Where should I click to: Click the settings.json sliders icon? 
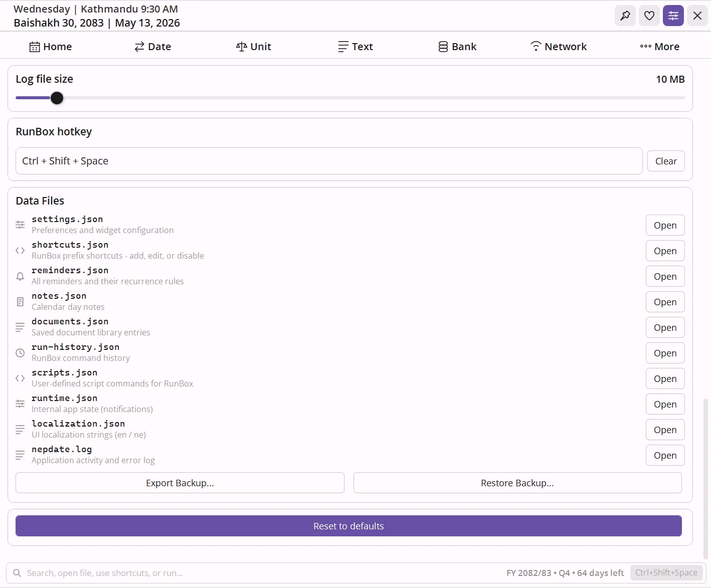[x=20, y=225]
